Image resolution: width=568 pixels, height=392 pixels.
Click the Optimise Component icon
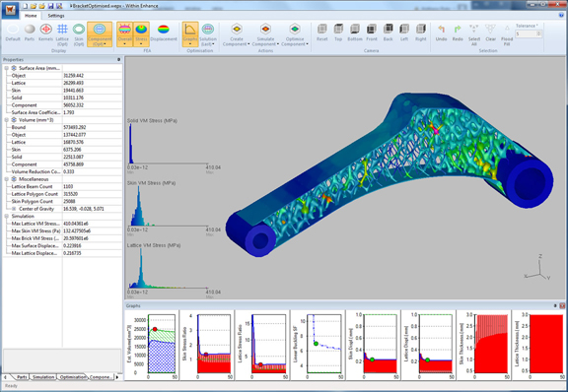pyautogui.click(x=295, y=30)
